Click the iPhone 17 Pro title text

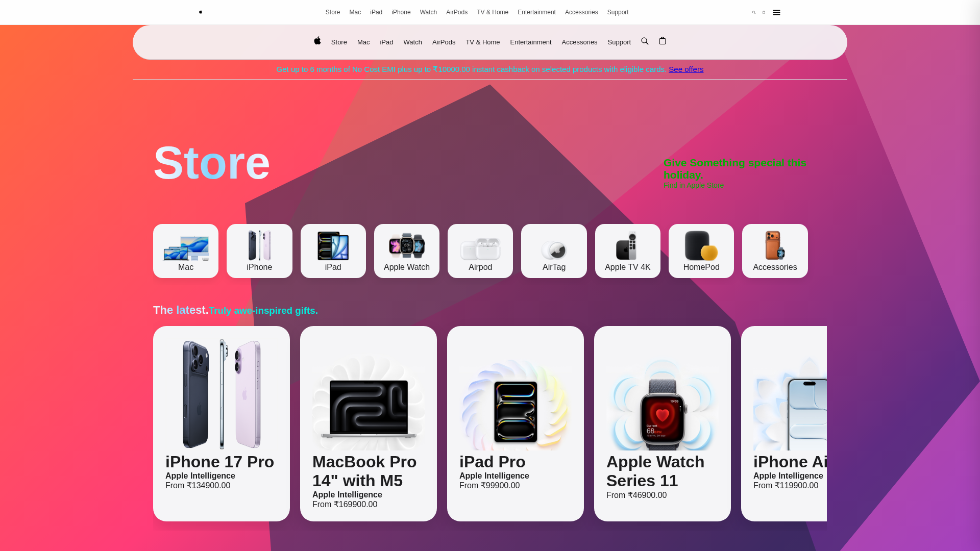click(x=219, y=462)
